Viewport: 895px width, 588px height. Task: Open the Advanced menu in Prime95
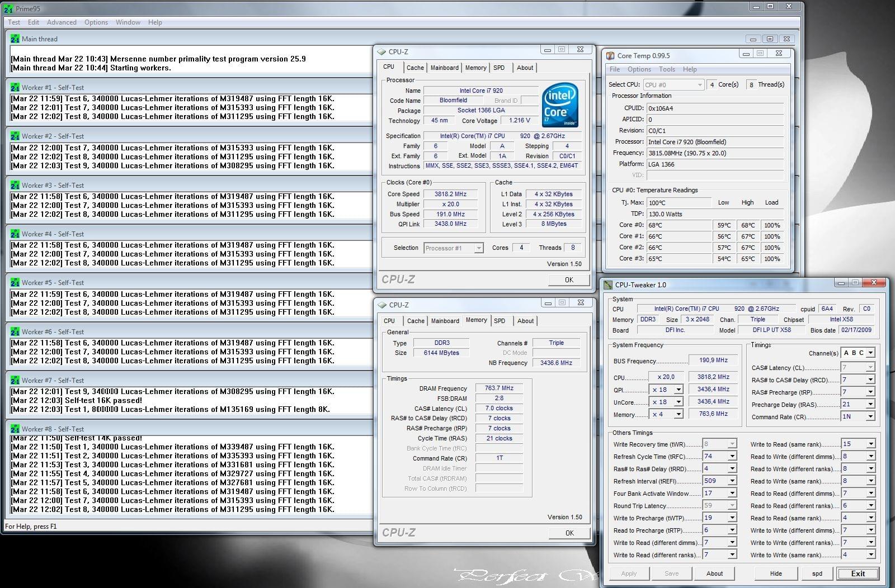coord(62,22)
